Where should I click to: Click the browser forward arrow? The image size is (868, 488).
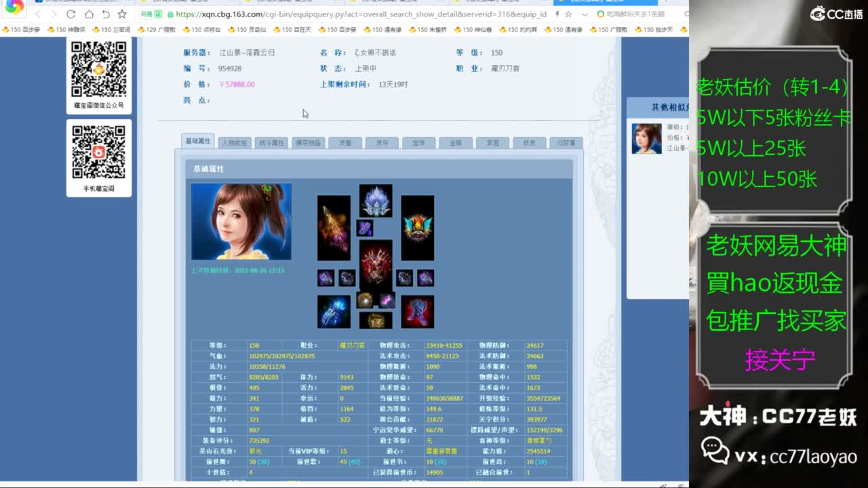54,14
